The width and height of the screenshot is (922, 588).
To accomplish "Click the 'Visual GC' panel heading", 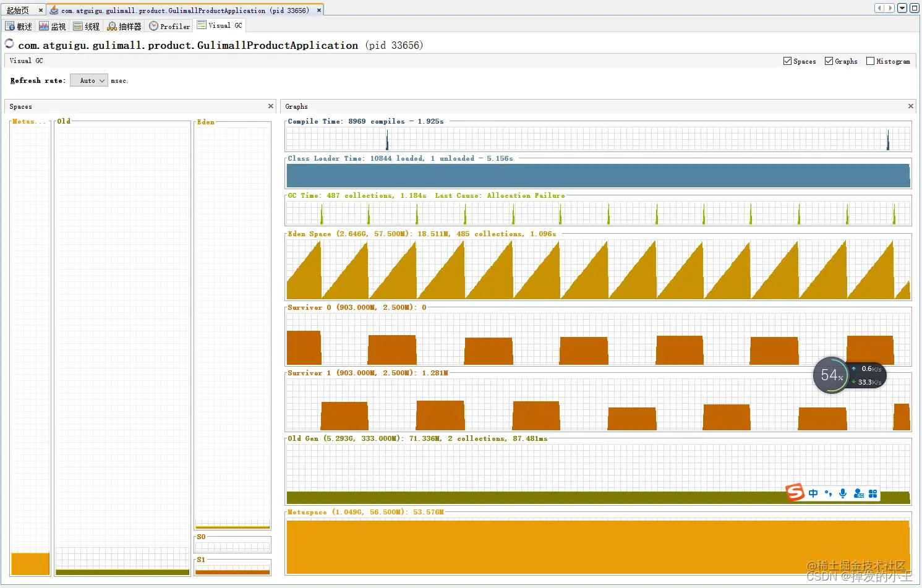I will click(27, 61).
